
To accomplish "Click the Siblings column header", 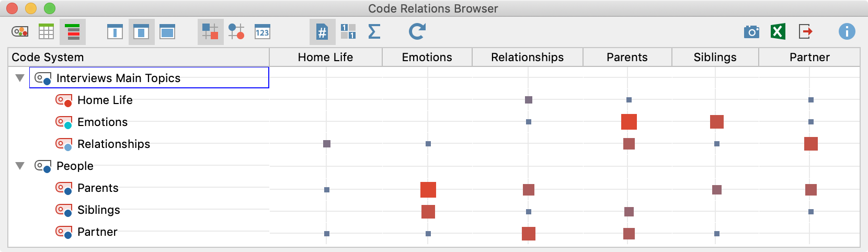I will pyautogui.click(x=715, y=57).
